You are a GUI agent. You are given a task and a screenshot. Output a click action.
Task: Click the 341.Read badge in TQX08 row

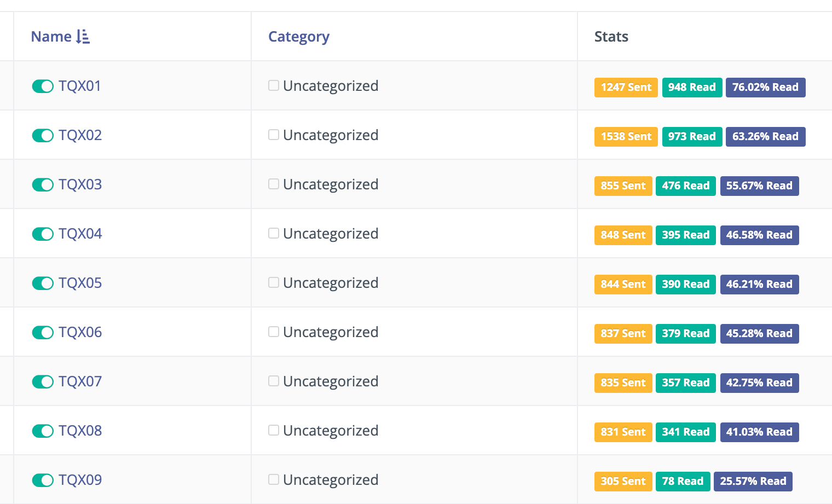(686, 432)
